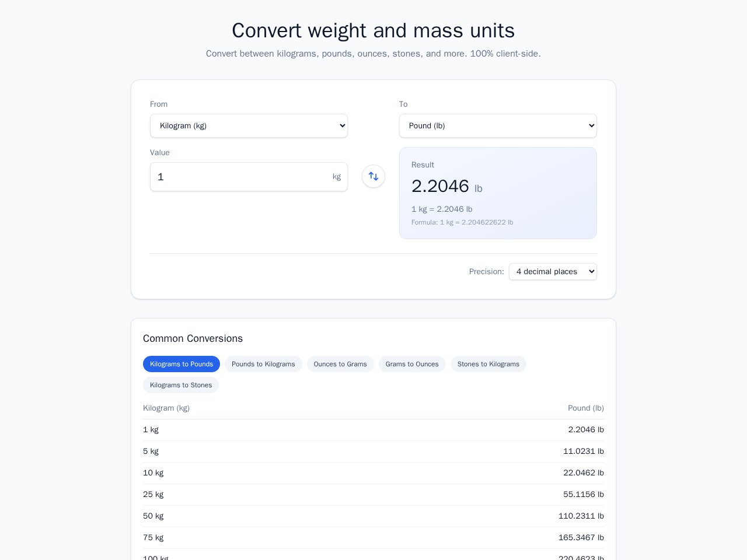Click the formula text 1 kg = 2.204622622 lb
This screenshot has width=747, height=560.
[462, 222]
